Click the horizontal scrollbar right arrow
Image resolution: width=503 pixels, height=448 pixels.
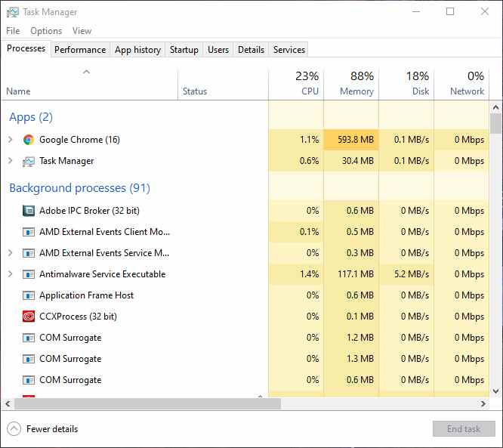click(483, 403)
